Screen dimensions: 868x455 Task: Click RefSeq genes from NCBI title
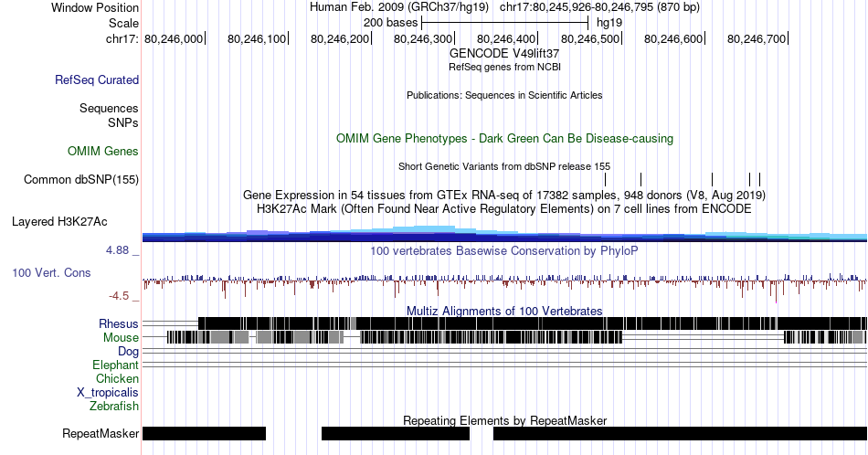[504, 67]
